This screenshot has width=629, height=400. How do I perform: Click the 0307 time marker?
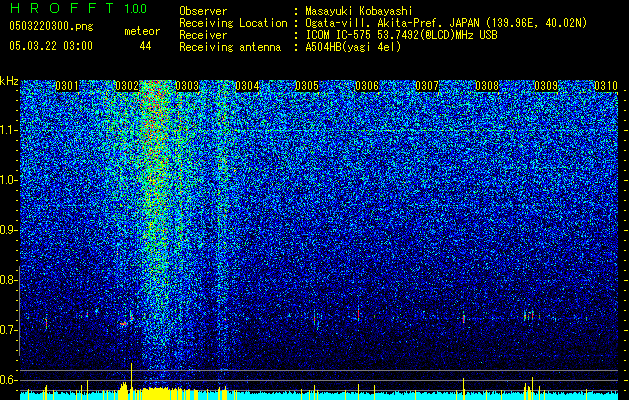pyautogui.click(x=427, y=86)
